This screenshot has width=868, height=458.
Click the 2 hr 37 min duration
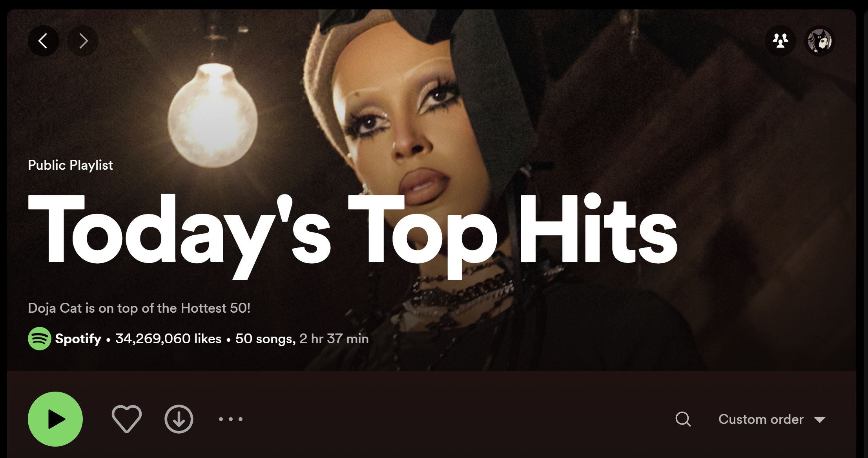click(x=334, y=339)
